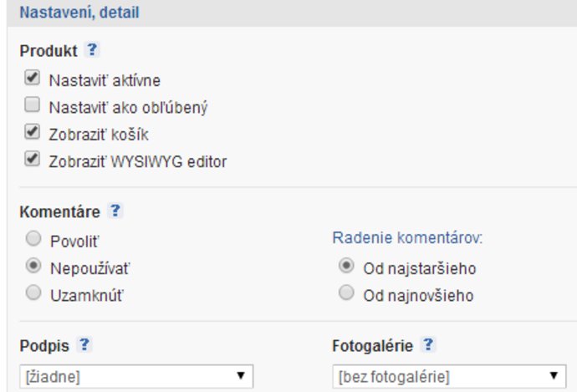Choose the Nepoužívať radio option
This screenshot has height=392, width=577.
pos(33,267)
